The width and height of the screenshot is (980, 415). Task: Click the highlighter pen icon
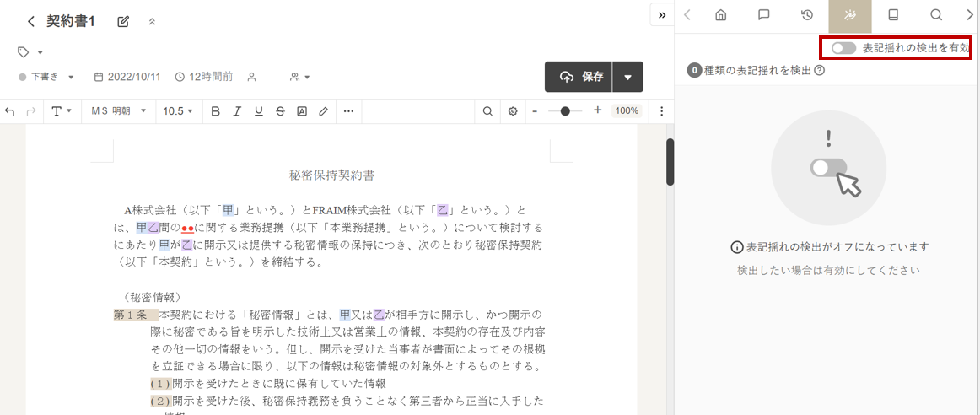323,111
